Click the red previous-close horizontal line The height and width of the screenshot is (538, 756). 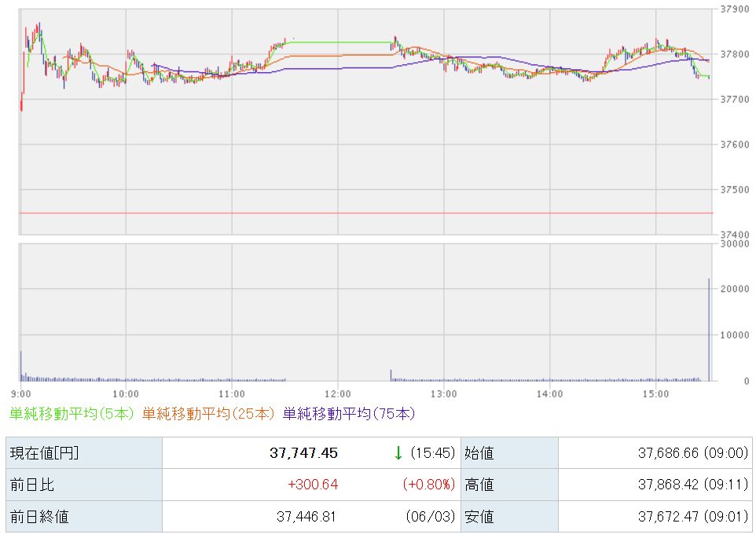(366, 213)
